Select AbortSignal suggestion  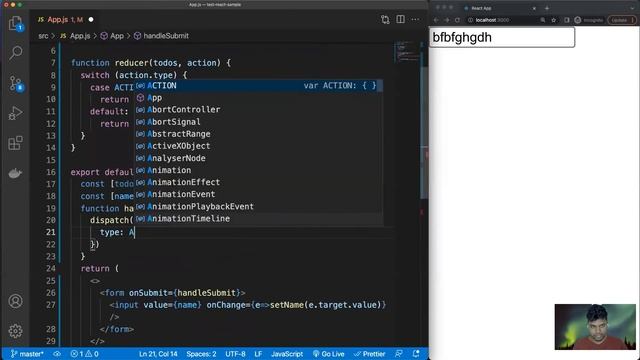pos(259,122)
